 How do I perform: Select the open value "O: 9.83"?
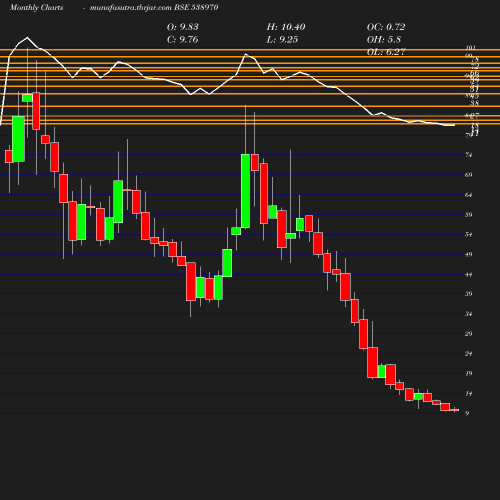point(183,27)
